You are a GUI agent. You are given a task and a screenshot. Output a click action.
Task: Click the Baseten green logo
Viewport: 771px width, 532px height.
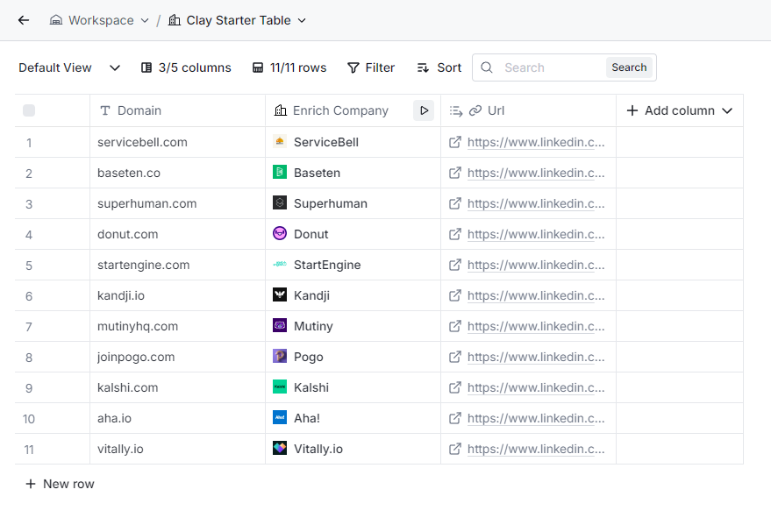[280, 172]
